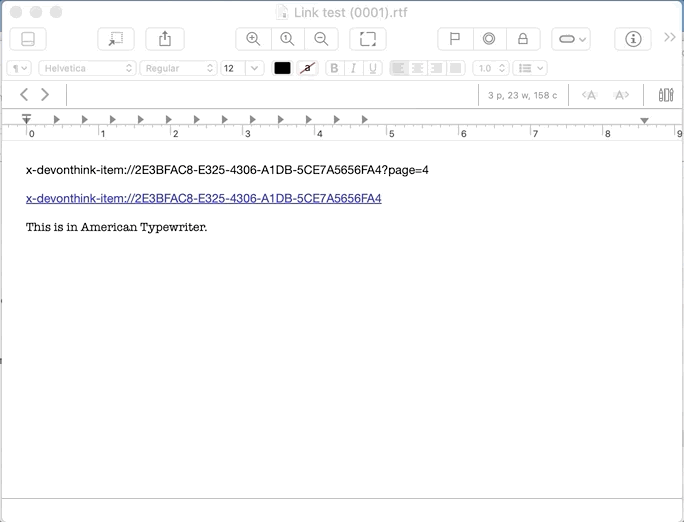Toggle the lock on the document
This screenshot has height=522, width=684.
(523, 39)
